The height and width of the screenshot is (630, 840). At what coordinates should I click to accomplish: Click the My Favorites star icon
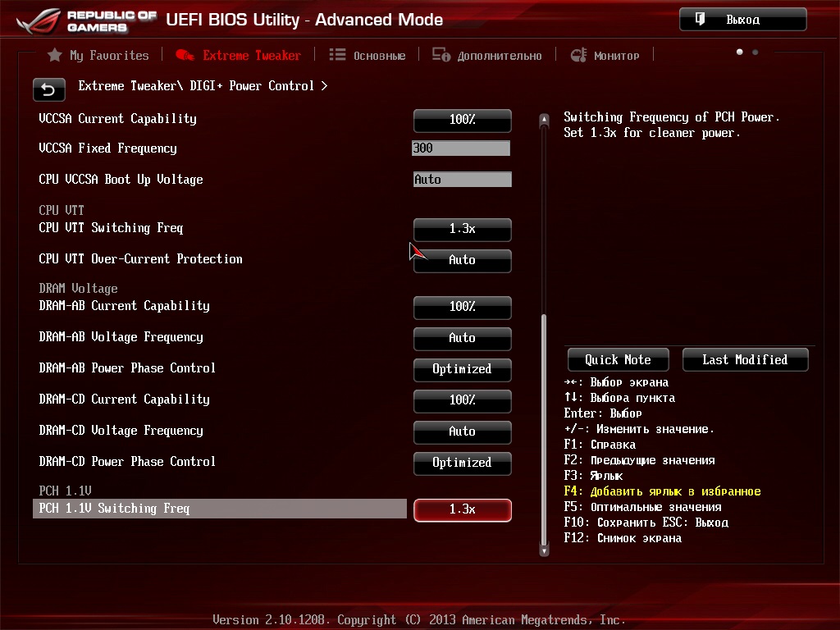[55, 55]
